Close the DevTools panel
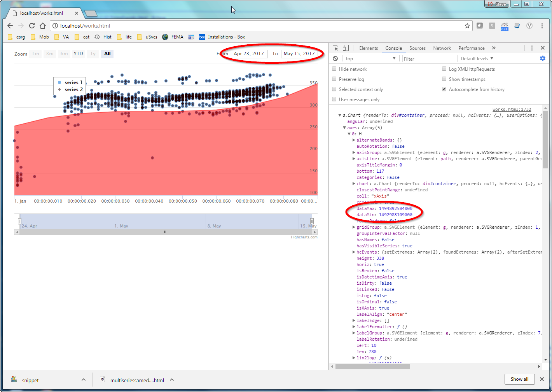This screenshot has height=392, width=552. 543,48
